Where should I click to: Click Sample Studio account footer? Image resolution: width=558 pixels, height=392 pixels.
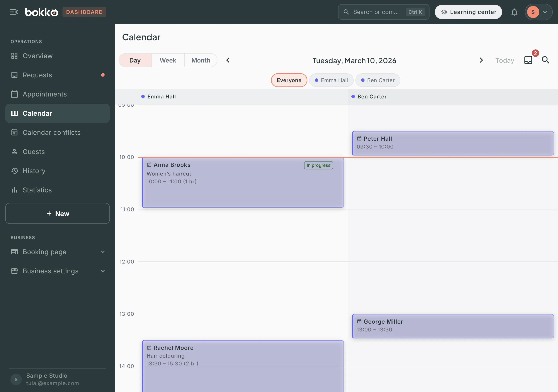[57, 379]
